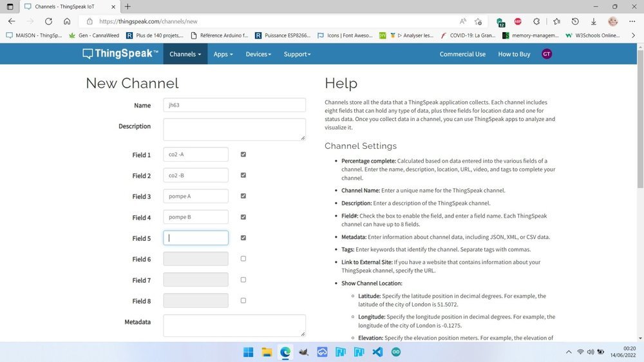The width and height of the screenshot is (644, 362).
Task: Add page to favorites star icon
Action: coord(478,21)
